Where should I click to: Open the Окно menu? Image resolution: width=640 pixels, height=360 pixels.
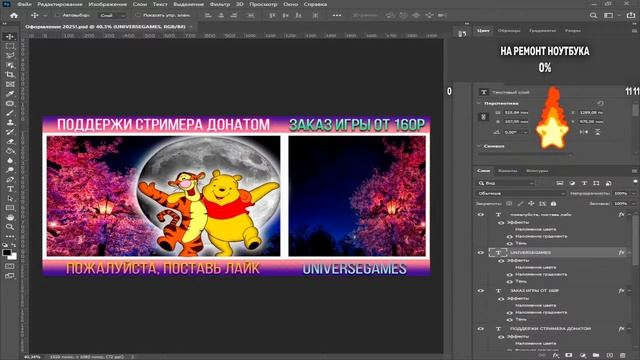point(290,4)
